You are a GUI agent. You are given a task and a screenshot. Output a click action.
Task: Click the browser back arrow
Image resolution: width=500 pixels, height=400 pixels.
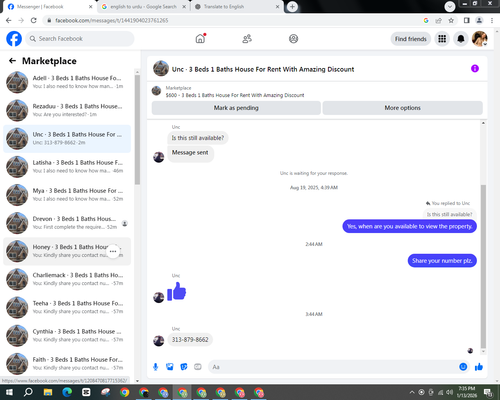pos(9,20)
